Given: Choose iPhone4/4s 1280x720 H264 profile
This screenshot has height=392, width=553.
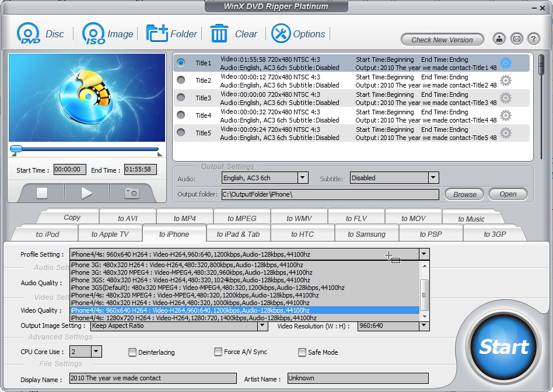Looking at the screenshot, I should pyautogui.click(x=244, y=318).
